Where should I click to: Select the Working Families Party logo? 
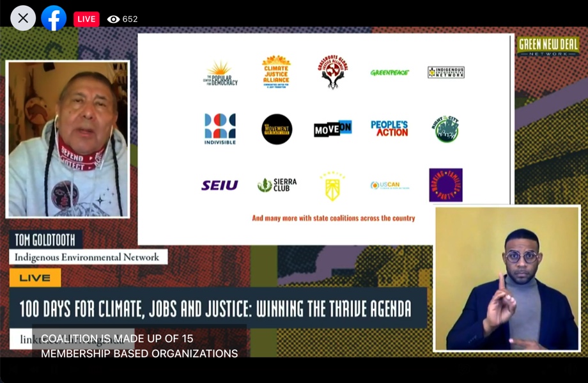tap(446, 185)
